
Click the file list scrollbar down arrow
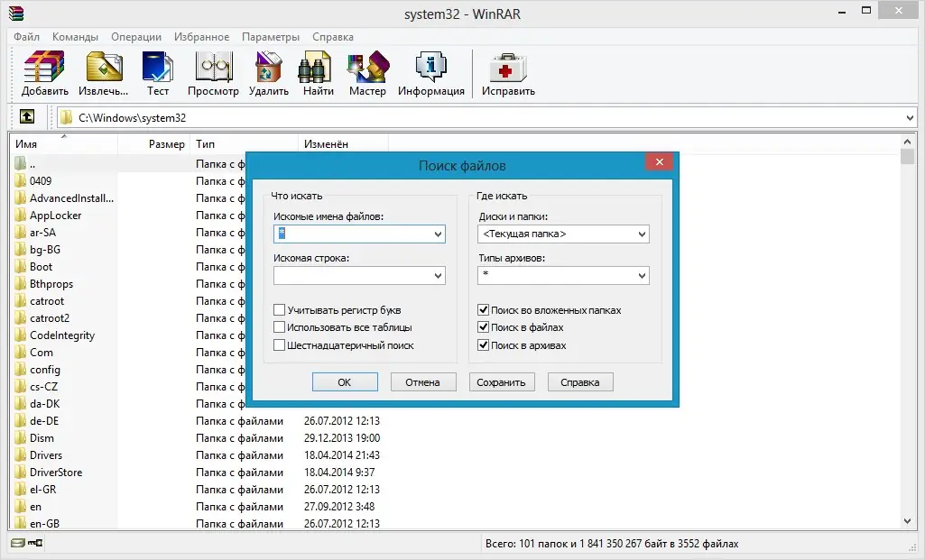907,521
